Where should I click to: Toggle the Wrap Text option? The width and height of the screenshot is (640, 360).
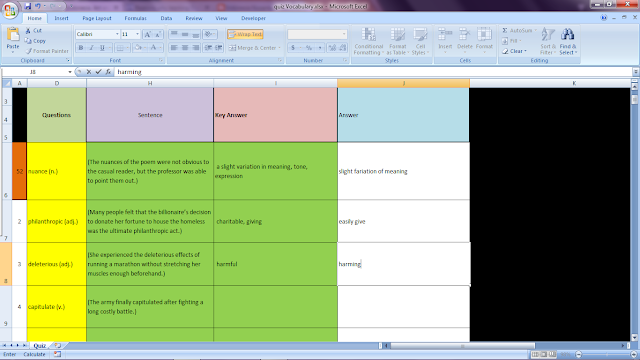(x=245, y=34)
